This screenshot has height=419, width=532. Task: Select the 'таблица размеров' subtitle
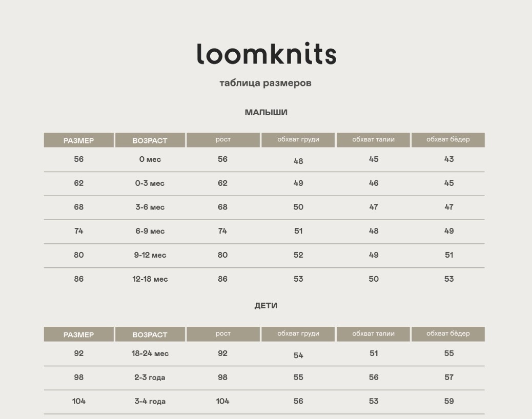tap(265, 83)
